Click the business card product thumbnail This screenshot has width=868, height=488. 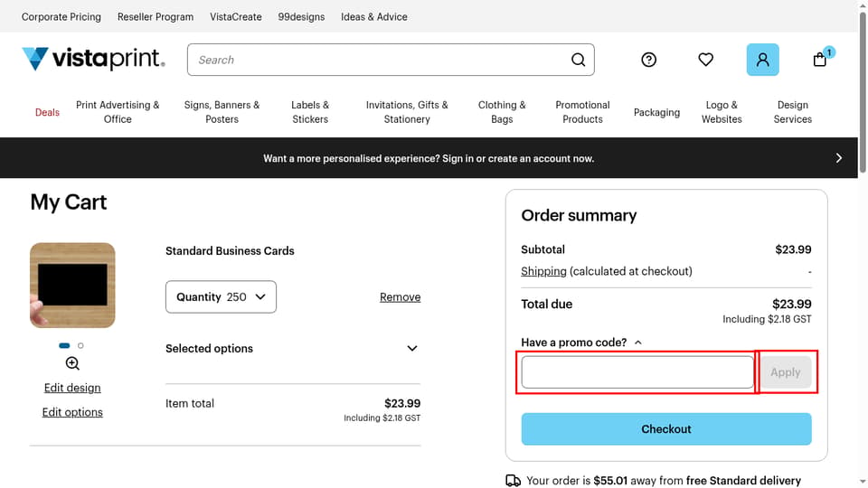point(72,286)
